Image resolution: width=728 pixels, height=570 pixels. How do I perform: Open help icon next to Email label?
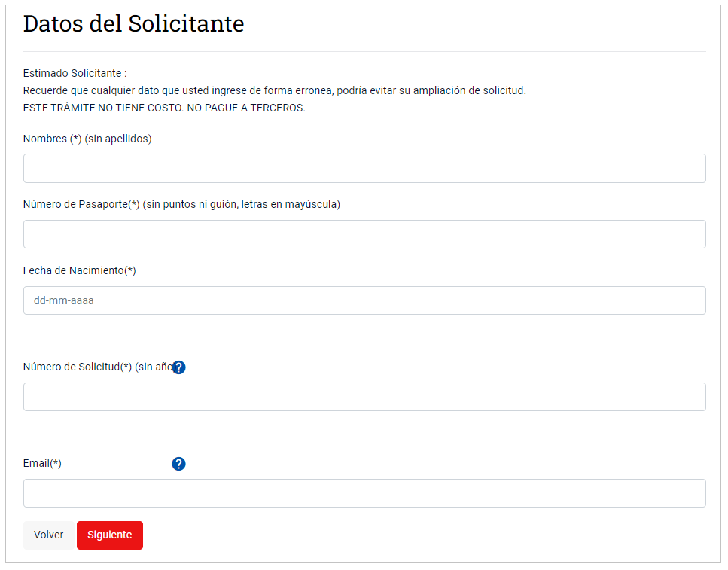pos(178,464)
